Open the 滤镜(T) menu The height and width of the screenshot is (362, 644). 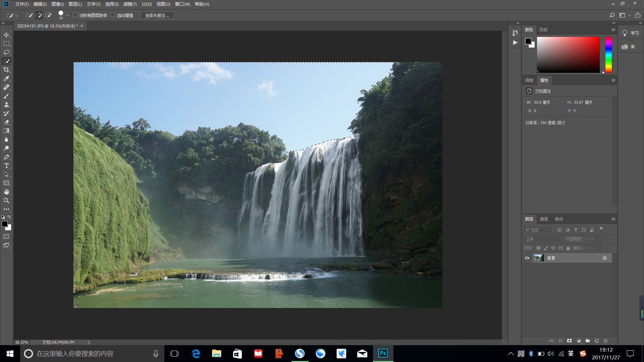(x=130, y=4)
